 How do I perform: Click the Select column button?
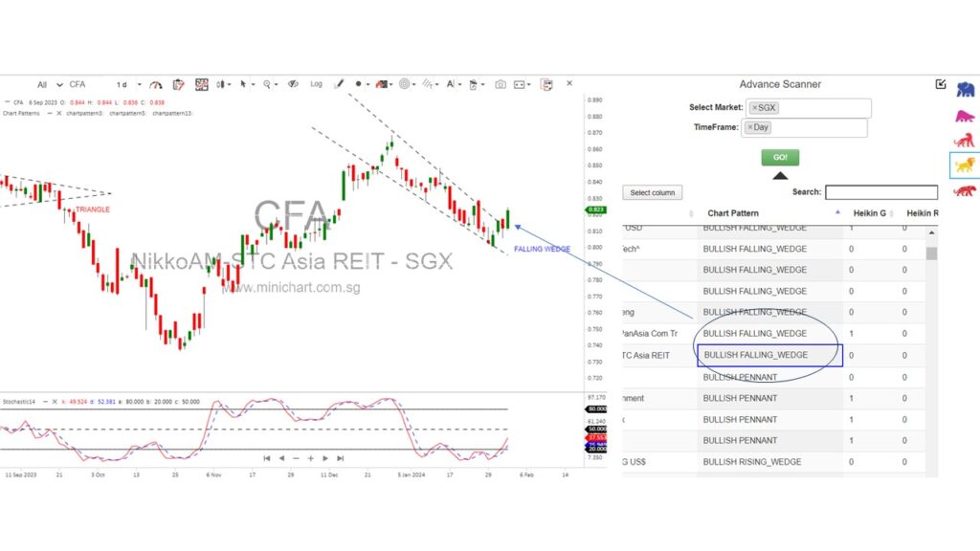[653, 192]
